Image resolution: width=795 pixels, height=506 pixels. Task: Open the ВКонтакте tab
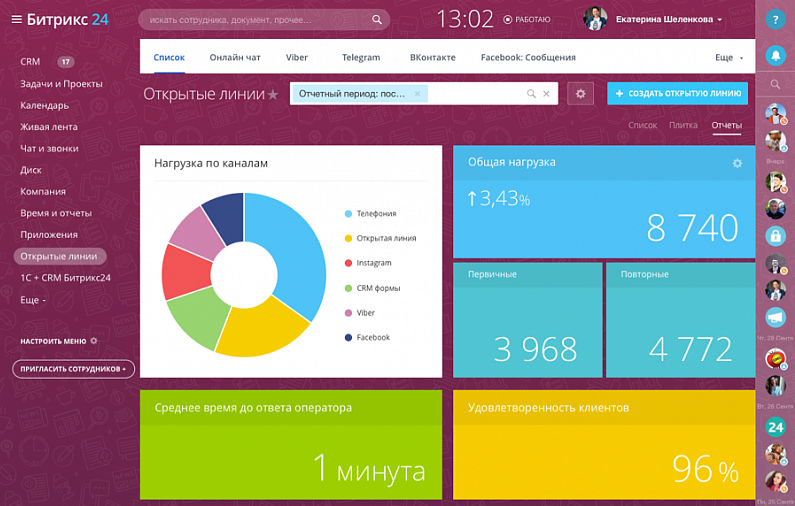point(432,57)
